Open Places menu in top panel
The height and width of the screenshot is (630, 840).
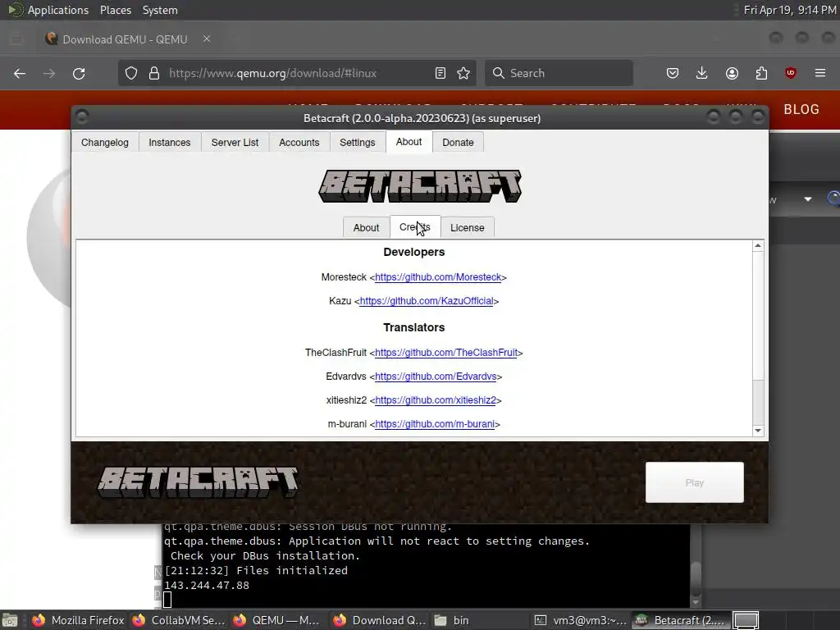coord(116,10)
